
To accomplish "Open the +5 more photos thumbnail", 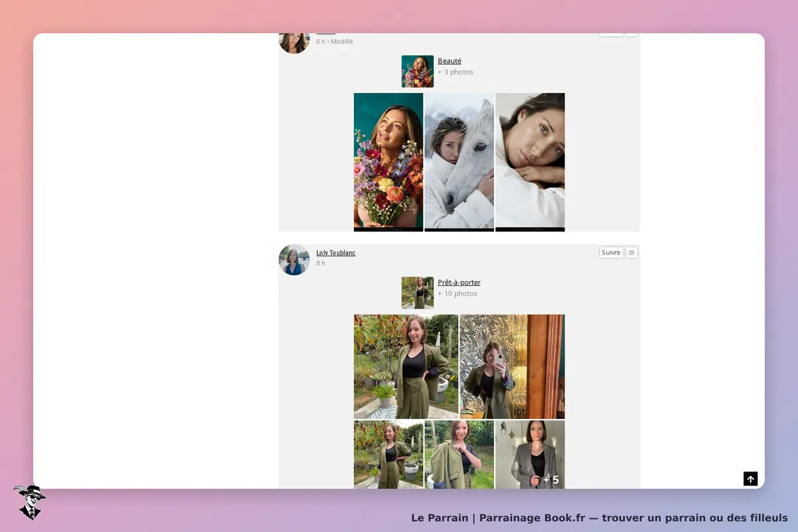I will (x=530, y=454).
